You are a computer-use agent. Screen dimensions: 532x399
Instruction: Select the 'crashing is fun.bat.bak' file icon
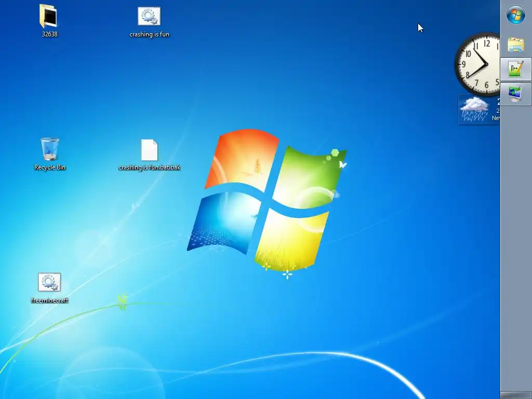coord(149,150)
